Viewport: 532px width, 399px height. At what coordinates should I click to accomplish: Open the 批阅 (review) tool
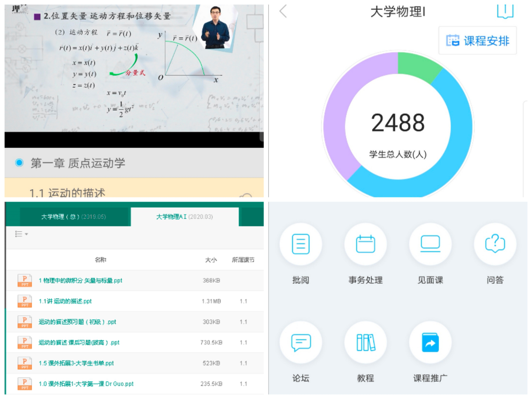pos(301,244)
